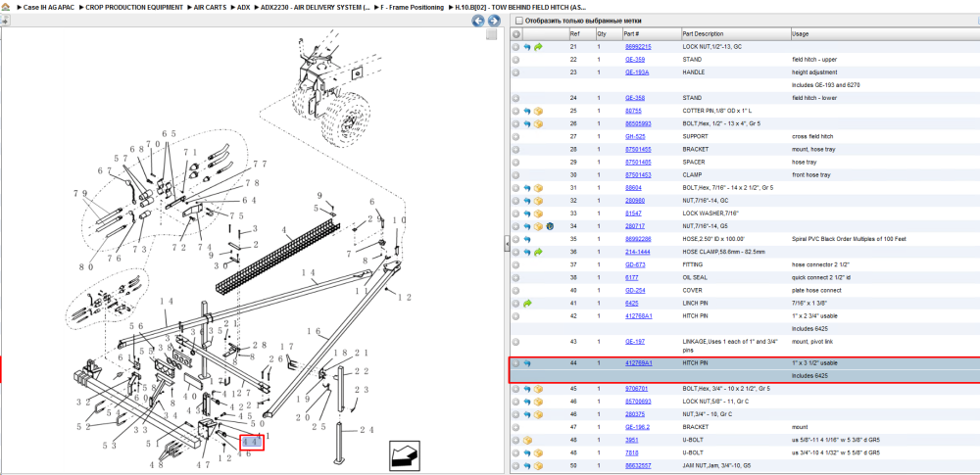
Task: Open 'F - Frame Positioning' breadcrumb level
Action: 413,8
